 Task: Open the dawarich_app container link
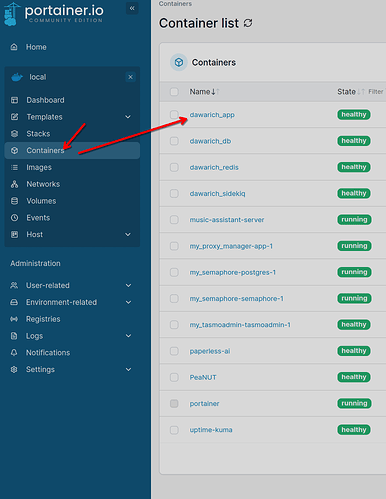(x=212, y=115)
